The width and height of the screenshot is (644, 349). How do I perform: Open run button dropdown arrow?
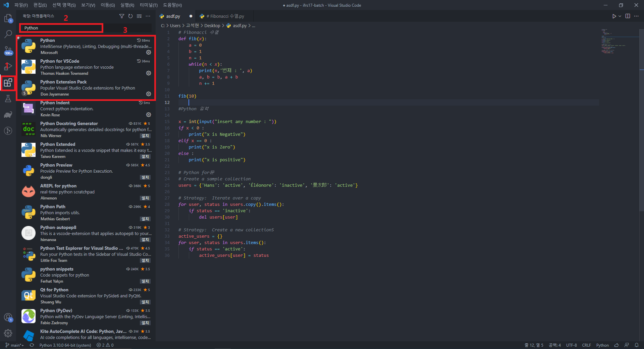point(620,16)
